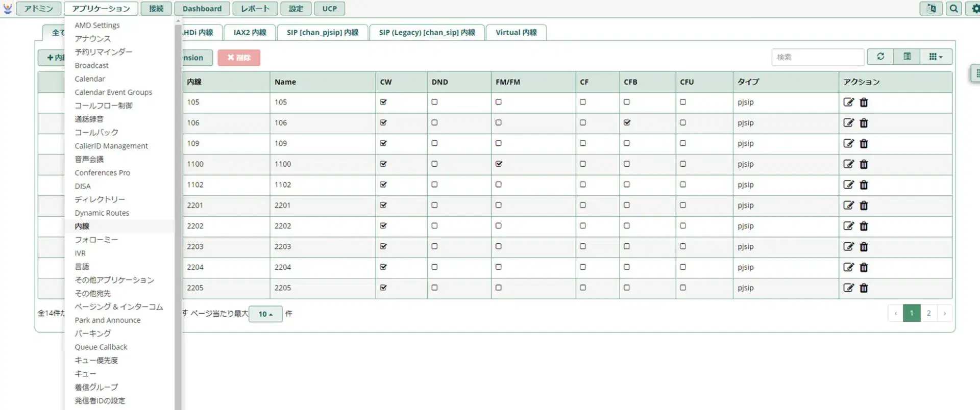The width and height of the screenshot is (980, 410).
Task: Switch to SIP [chan_pjsip] 内線 tab
Action: pyautogui.click(x=323, y=32)
